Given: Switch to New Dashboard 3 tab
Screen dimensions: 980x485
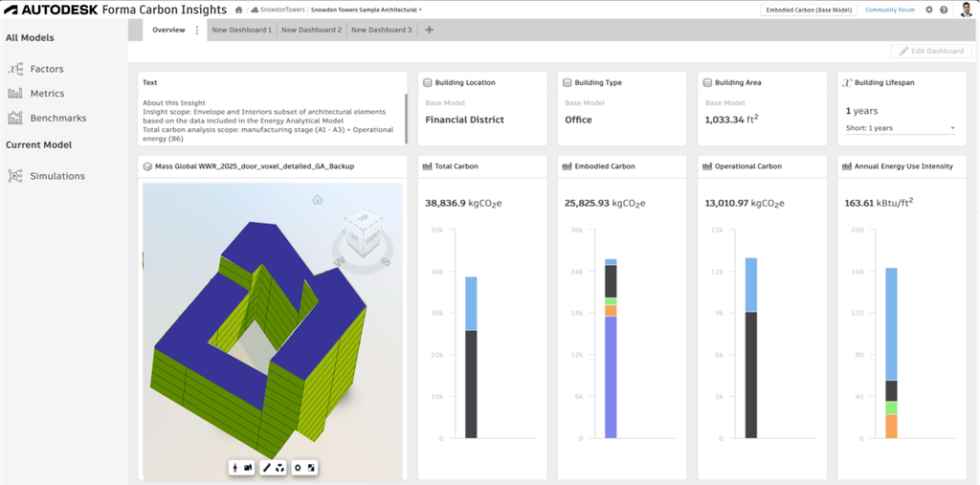Looking at the screenshot, I should [381, 30].
